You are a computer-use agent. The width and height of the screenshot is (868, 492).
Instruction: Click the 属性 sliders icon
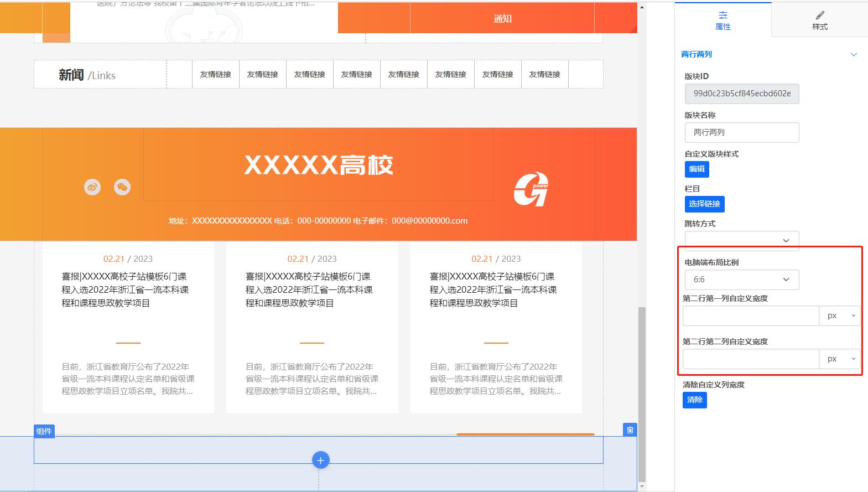(x=723, y=15)
